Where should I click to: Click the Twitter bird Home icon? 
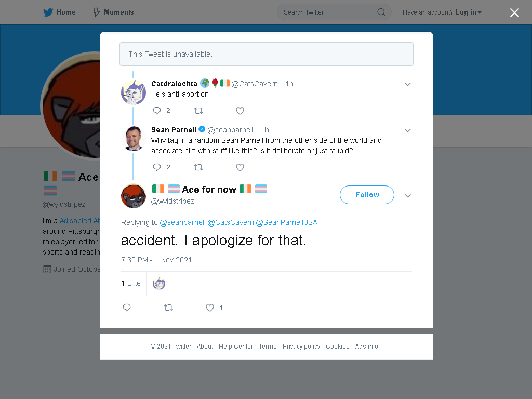48,12
